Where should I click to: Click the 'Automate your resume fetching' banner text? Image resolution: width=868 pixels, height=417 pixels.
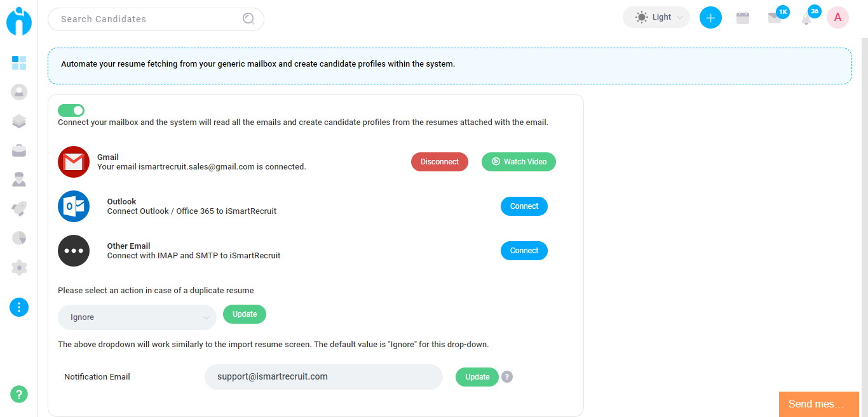tap(258, 64)
